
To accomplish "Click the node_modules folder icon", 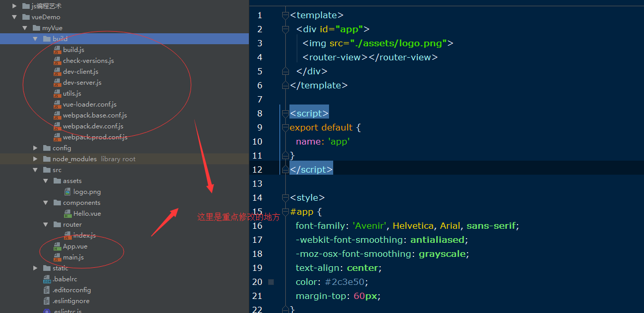I will (x=47, y=159).
